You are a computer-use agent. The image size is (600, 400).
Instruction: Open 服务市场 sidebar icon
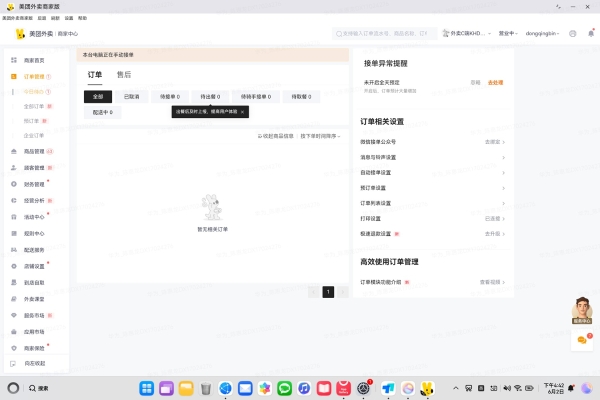pos(14,315)
